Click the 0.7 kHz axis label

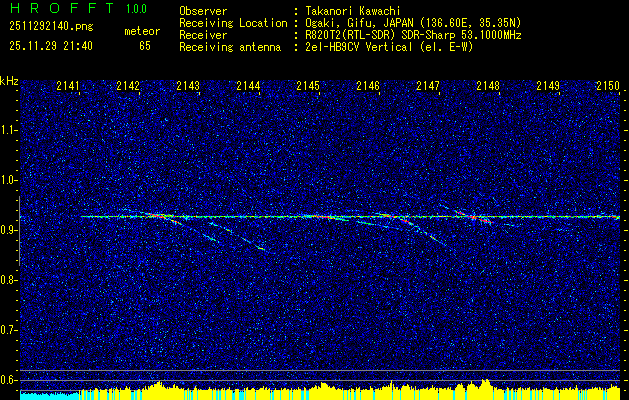pos(8,330)
